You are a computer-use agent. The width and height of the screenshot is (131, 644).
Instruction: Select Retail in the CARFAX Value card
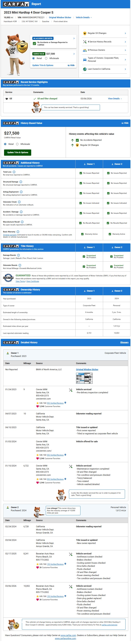click(34, 58)
